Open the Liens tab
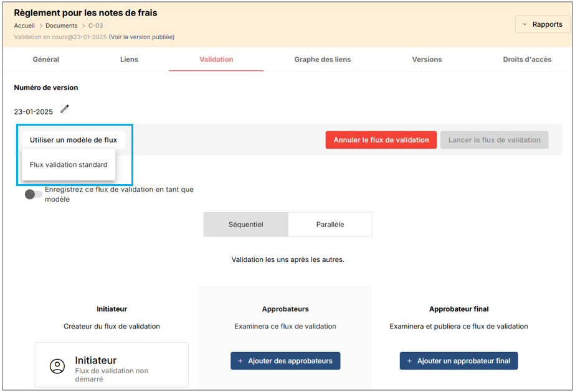Viewport: 575px width, 392px height. pos(129,60)
